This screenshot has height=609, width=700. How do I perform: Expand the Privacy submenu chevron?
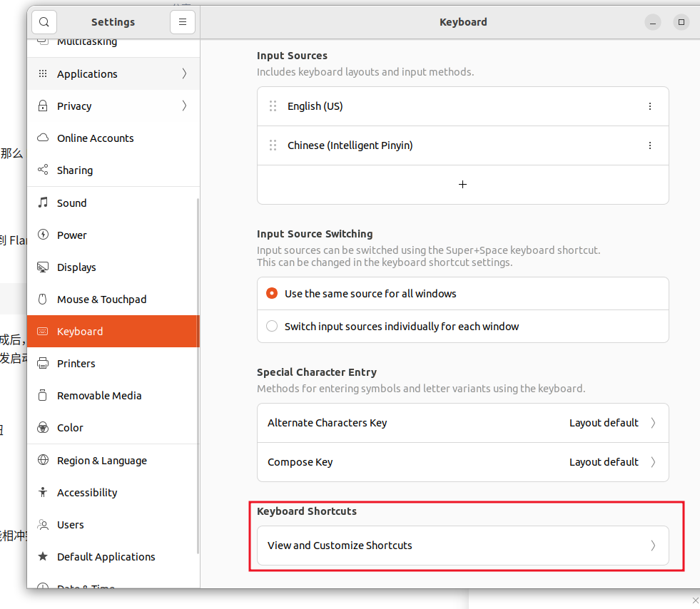tap(184, 106)
